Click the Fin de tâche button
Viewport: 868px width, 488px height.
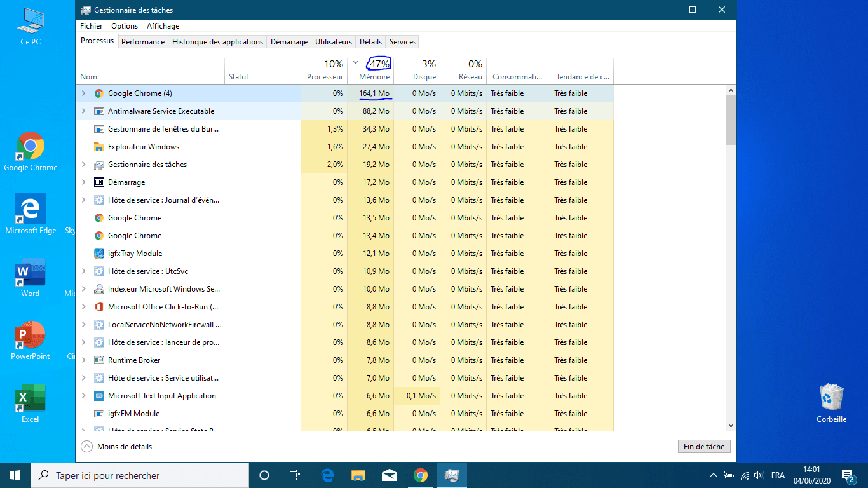click(x=704, y=447)
